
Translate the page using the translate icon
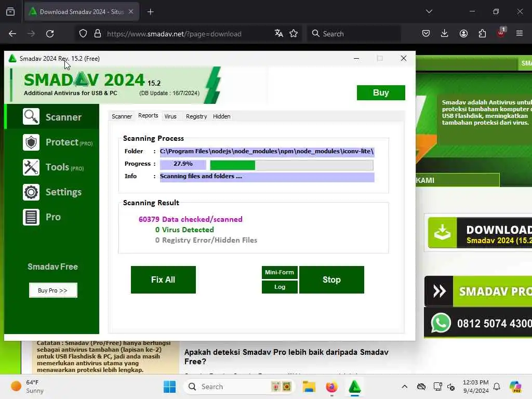pyautogui.click(x=278, y=33)
